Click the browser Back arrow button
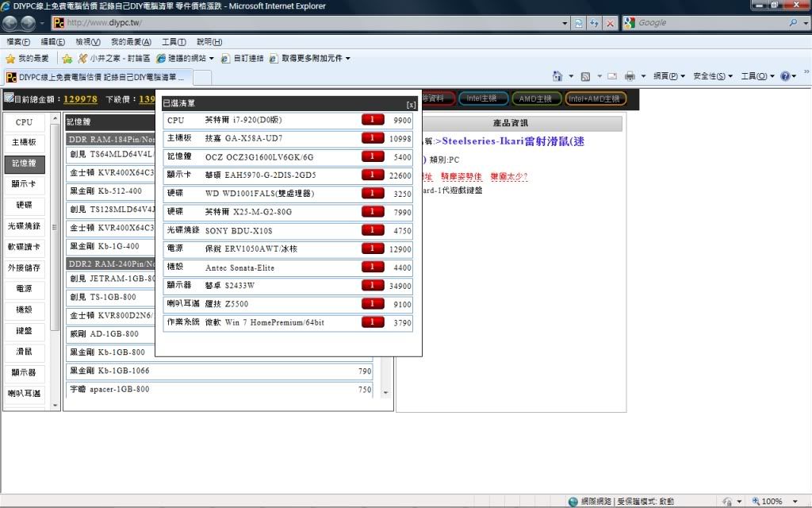 10,23
